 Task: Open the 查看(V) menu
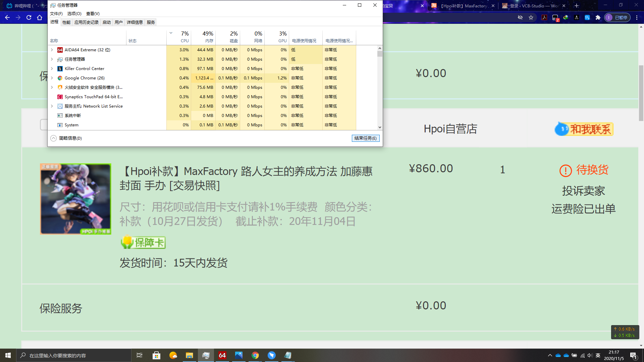point(93,14)
